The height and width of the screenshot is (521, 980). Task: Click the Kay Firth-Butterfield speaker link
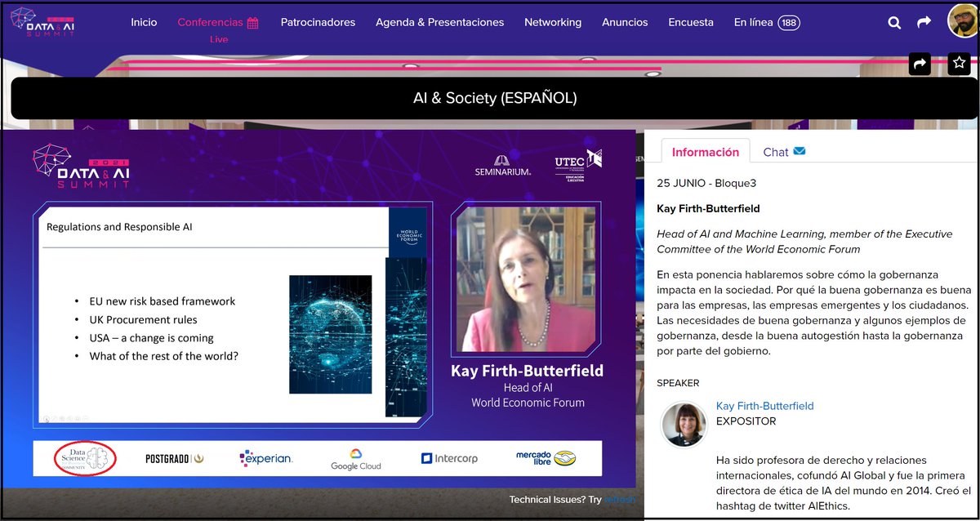(764, 405)
